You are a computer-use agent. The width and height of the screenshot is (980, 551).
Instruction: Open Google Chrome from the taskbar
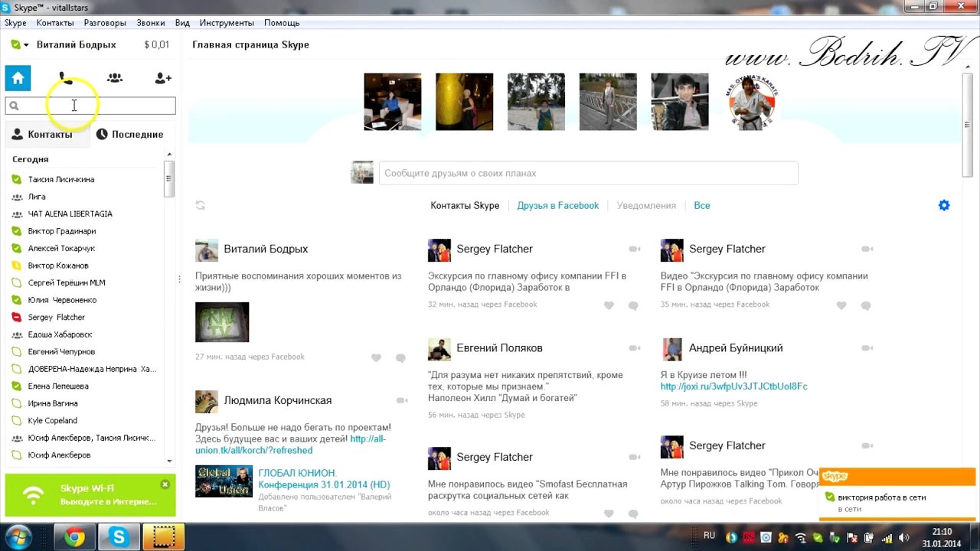(74, 538)
